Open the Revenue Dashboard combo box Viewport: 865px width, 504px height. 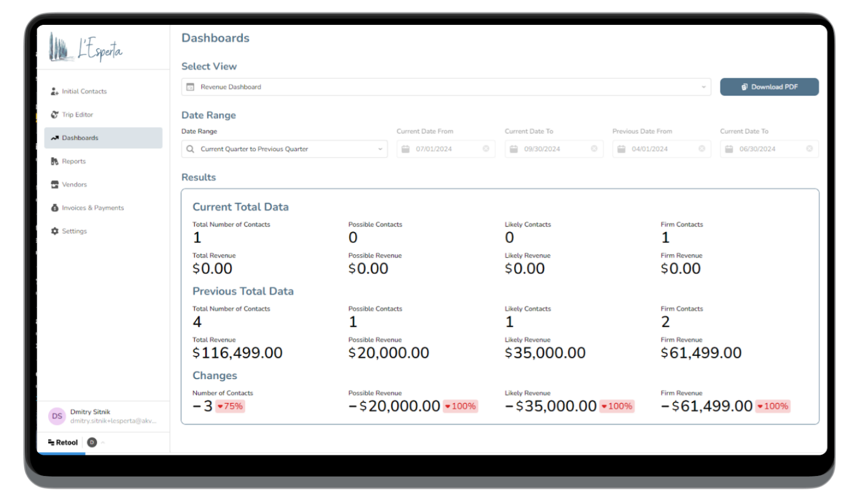point(446,87)
